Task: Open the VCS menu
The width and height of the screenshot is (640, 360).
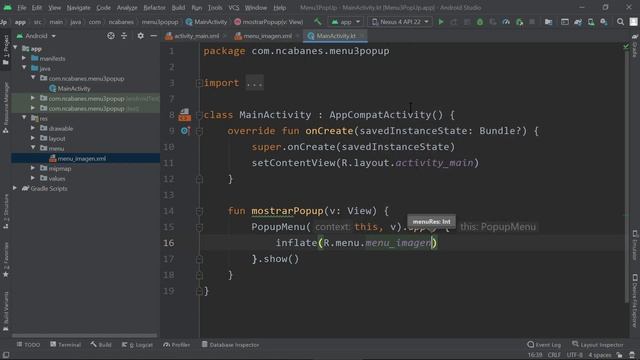Action: pyautogui.click(x=234, y=7)
